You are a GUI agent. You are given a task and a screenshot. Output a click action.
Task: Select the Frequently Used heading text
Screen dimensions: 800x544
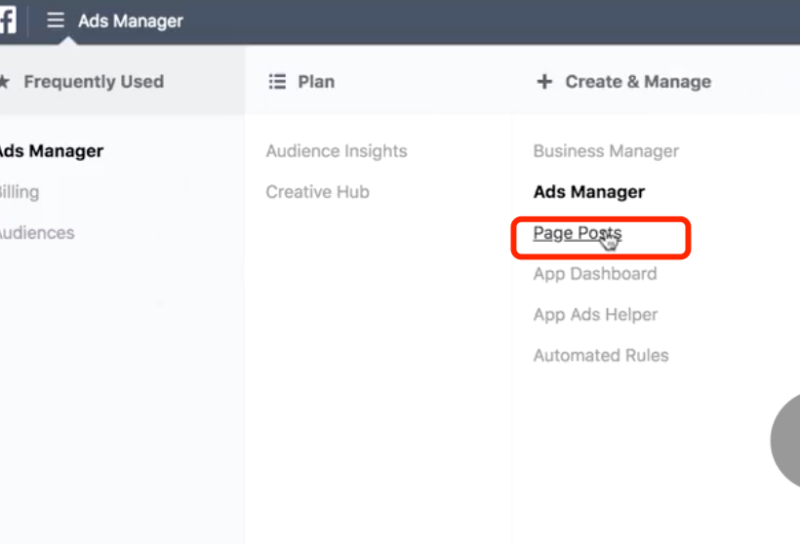93,82
